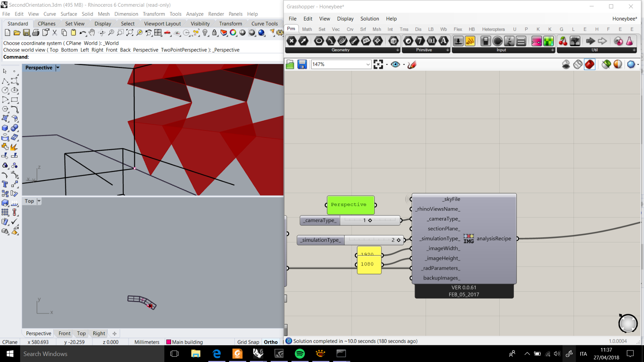Toggle Grasshopper preview eye icon
This screenshot has height=362, width=644.
point(395,64)
